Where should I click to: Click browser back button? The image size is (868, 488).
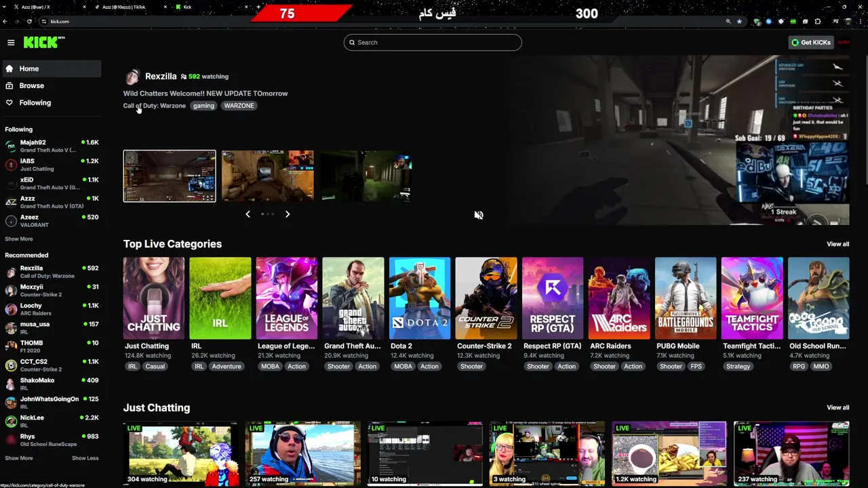(x=5, y=22)
